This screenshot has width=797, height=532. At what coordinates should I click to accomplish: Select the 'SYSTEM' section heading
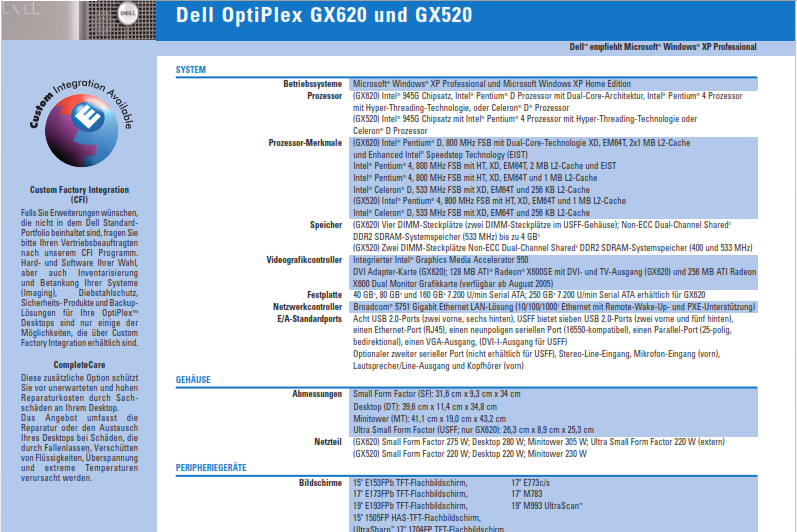point(191,70)
